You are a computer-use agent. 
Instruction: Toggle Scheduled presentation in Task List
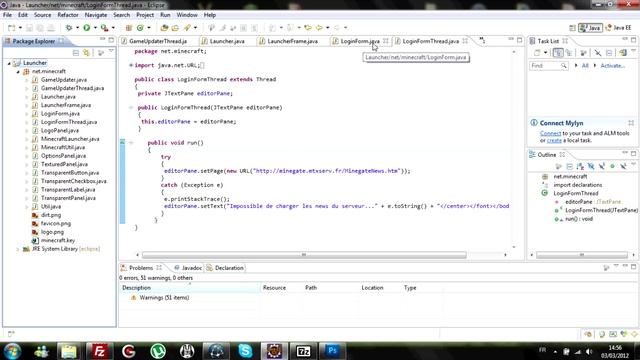click(x=569, y=53)
